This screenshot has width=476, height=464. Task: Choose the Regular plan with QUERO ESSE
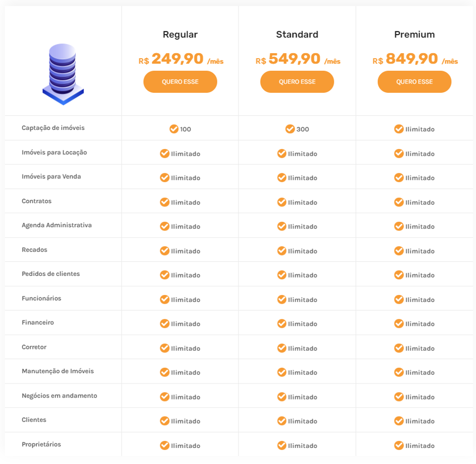[180, 82]
